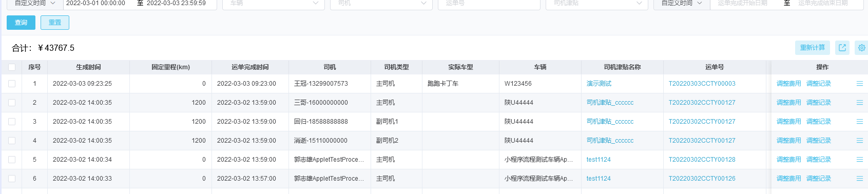Click 调整记录 in row 3
Image resolution: width=868 pixels, height=194 pixels.
[x=818, y=122]
